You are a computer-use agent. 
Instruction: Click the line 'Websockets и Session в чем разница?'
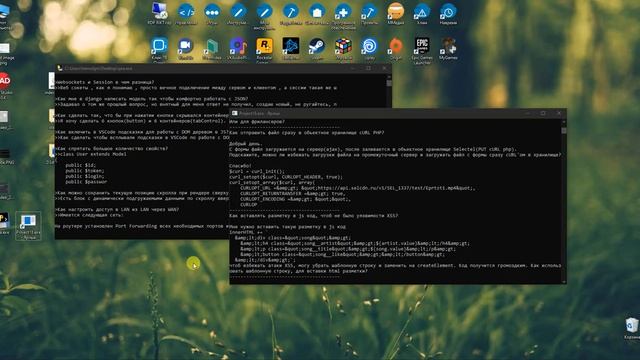pyautogui.click(x=105, y=82)
